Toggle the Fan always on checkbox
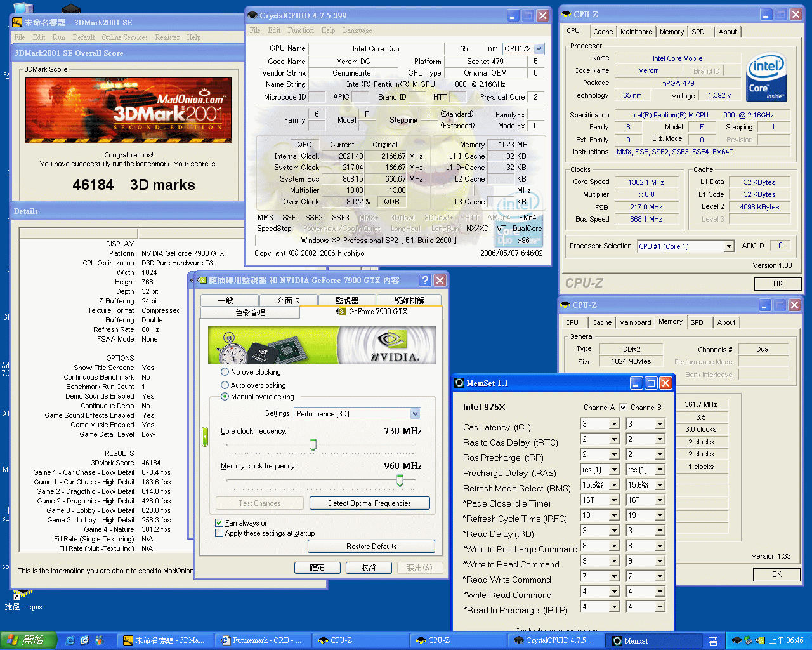The image size is (812, 650). click(242, 523)
